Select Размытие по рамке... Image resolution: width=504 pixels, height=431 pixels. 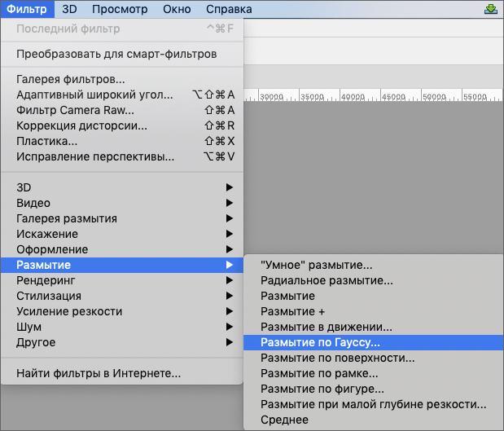[374, 373]
